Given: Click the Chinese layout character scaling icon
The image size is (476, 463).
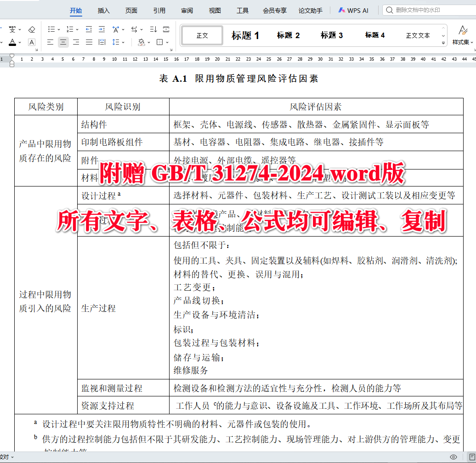Looking at the screenshot, I should tap(116, 29).
